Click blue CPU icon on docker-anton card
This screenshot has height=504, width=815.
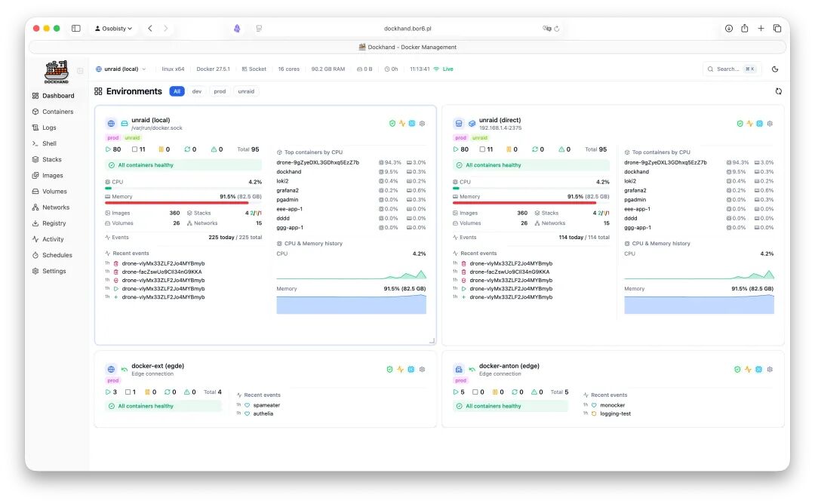[x=758, y=370]
